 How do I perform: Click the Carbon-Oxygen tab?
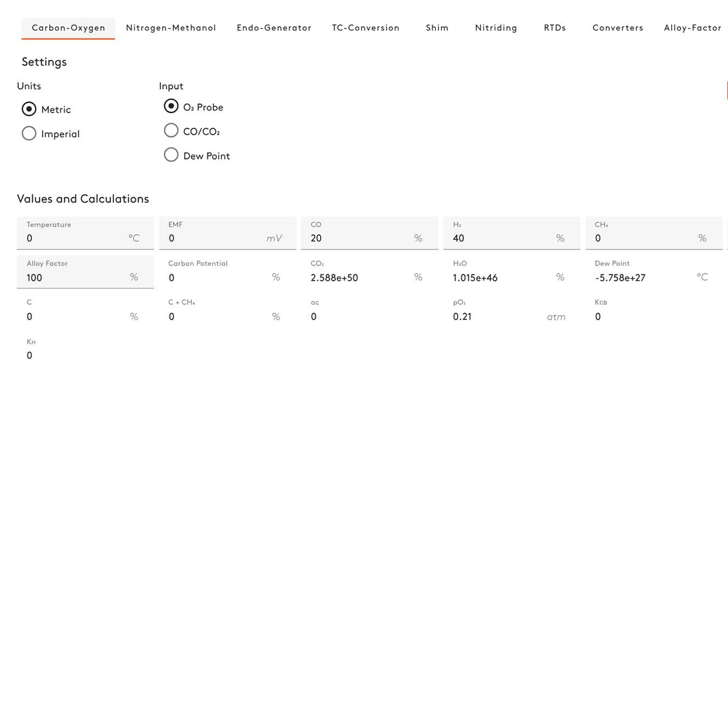pos(68,28)
